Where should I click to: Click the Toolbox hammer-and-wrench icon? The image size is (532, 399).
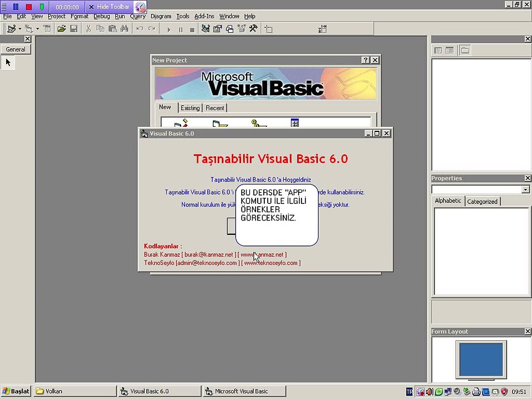pos(253,29)
